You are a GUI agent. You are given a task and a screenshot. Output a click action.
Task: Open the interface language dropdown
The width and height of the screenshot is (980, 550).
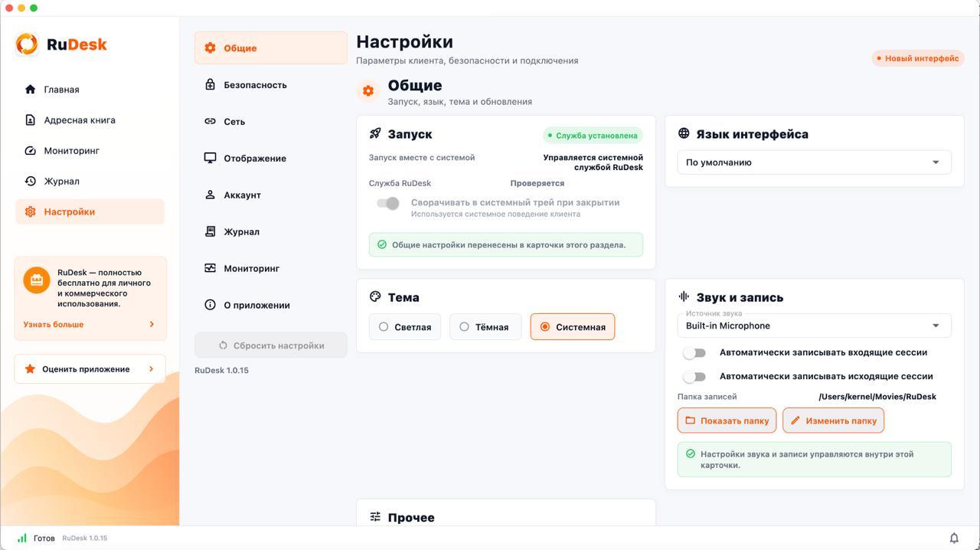815,162
